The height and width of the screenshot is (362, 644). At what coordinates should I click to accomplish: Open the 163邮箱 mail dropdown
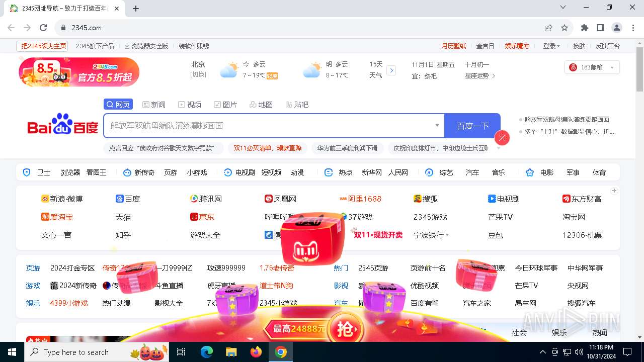coord(592,67)
